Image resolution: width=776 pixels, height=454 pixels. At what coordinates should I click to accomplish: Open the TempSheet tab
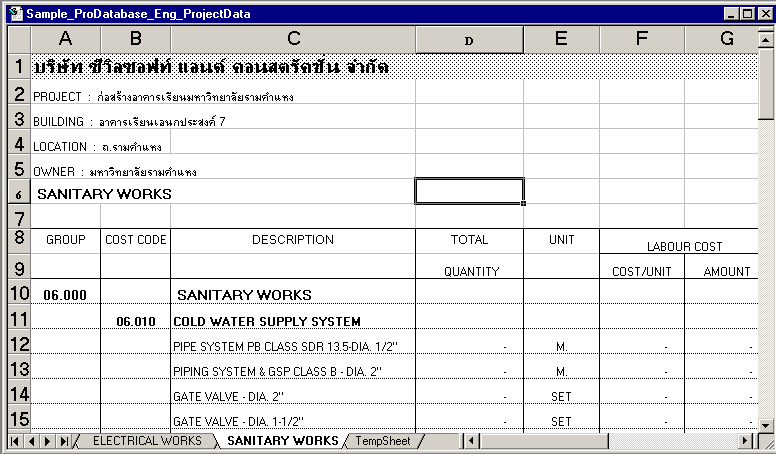(x=383, y=441)
